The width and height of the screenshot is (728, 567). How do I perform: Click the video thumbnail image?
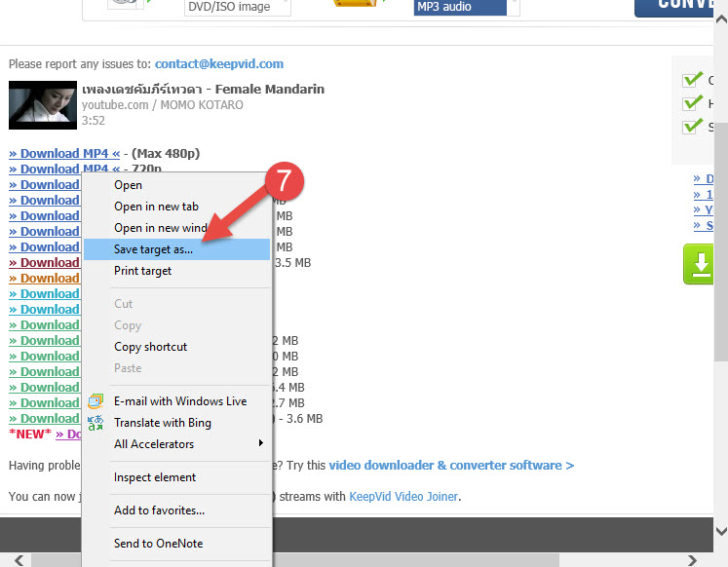(x=43, y=105)
